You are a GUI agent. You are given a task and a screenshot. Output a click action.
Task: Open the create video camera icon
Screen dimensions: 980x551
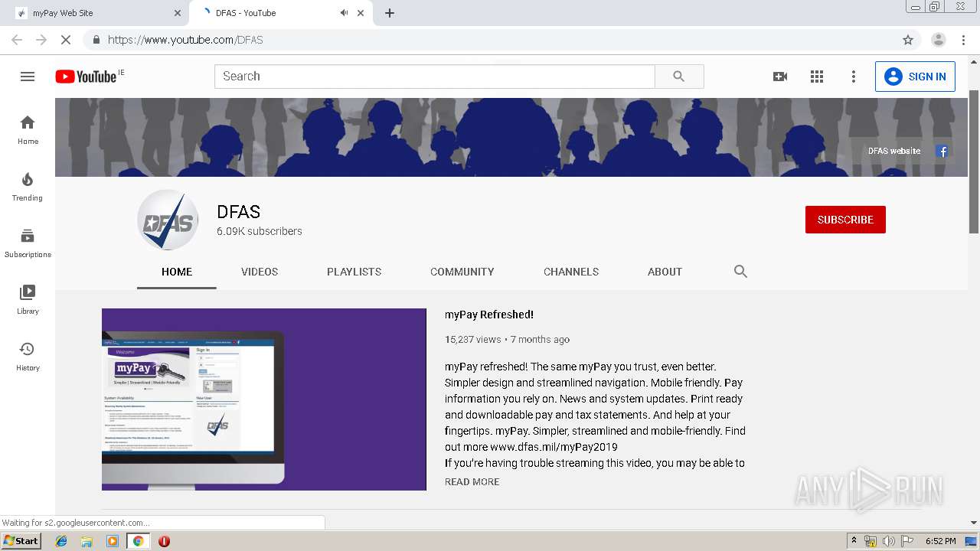click(780, 77)
